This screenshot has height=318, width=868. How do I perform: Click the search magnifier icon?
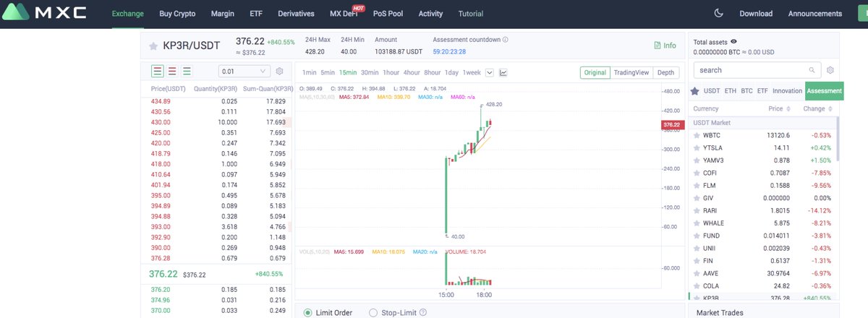click(812, 70)
